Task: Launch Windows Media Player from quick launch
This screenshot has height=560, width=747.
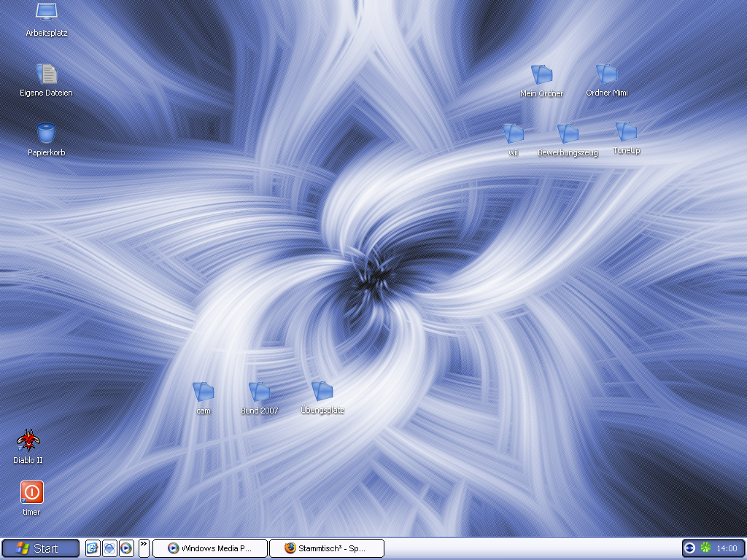Action: point(126,548)
